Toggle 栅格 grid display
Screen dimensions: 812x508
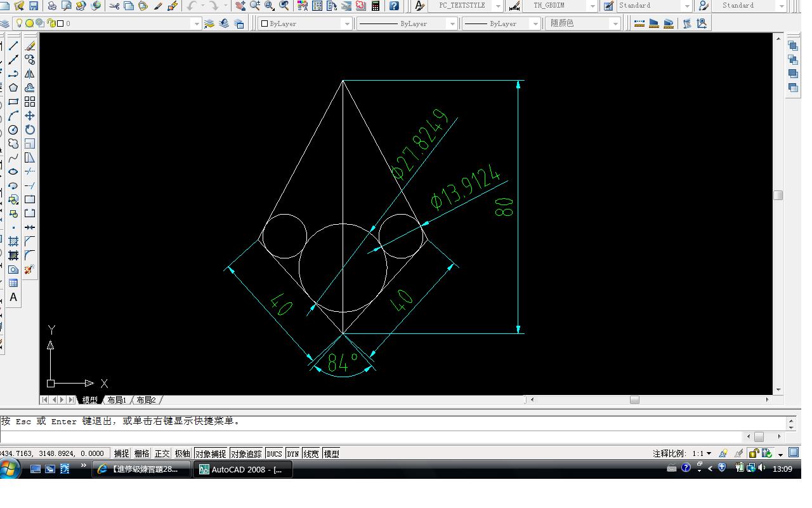click(141, 453)
